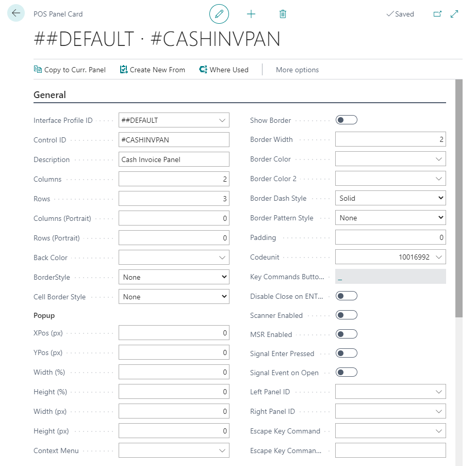The height and width of the screenshot is (466, 476).
Task: Open the Codeunit lookup dropdown
Action: click(x=438, y=257)
